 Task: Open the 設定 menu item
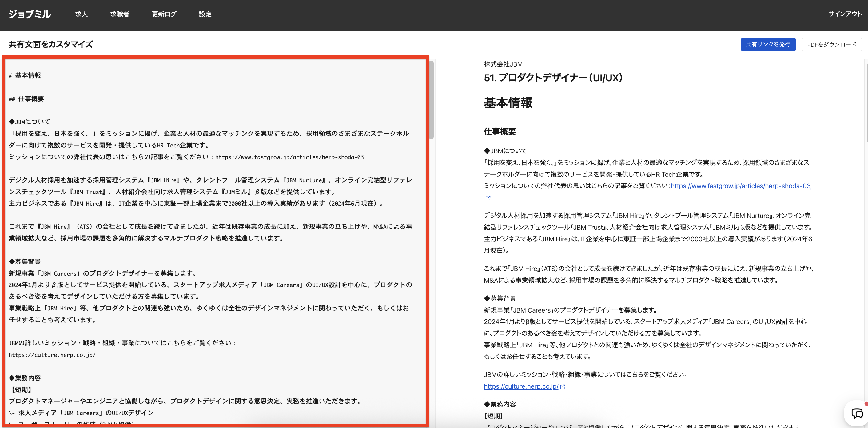pos(205,14)
